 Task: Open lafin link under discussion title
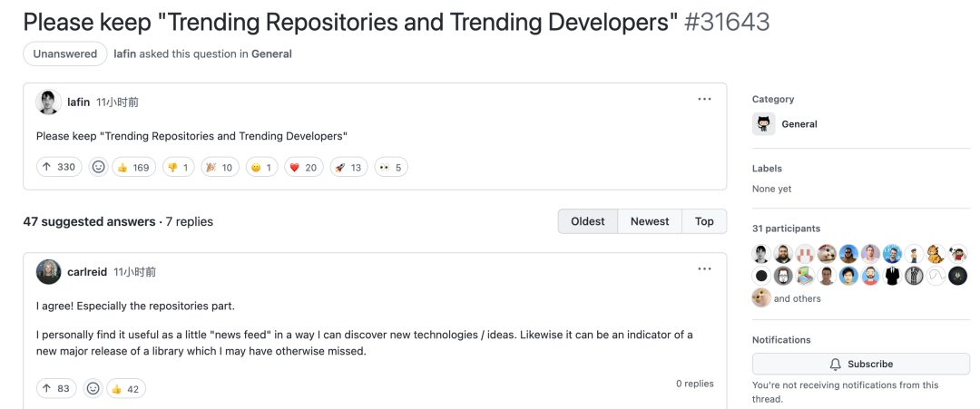click(125, 54)
